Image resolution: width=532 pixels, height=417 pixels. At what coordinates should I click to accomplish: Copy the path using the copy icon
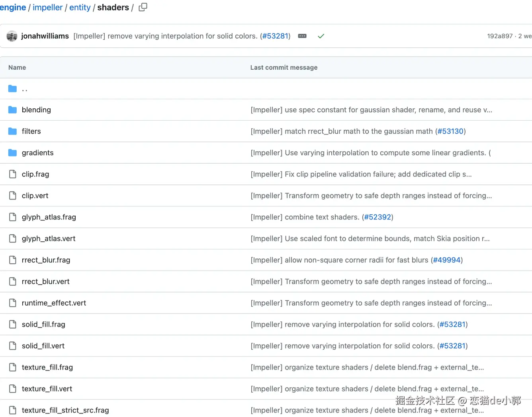143,7
